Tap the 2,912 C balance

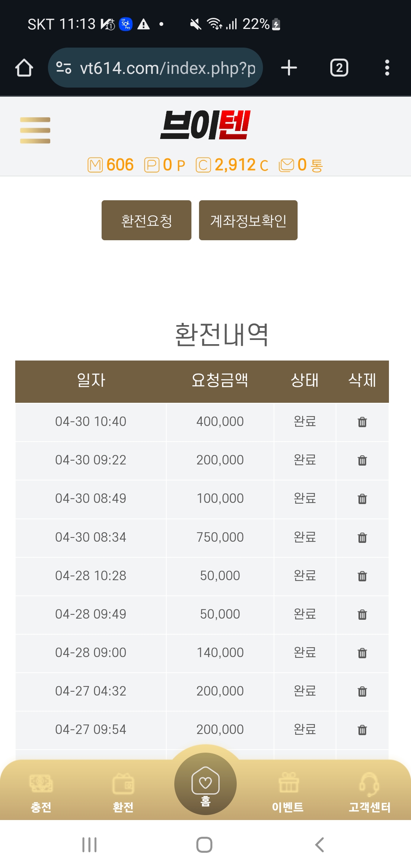click(232, 165)
